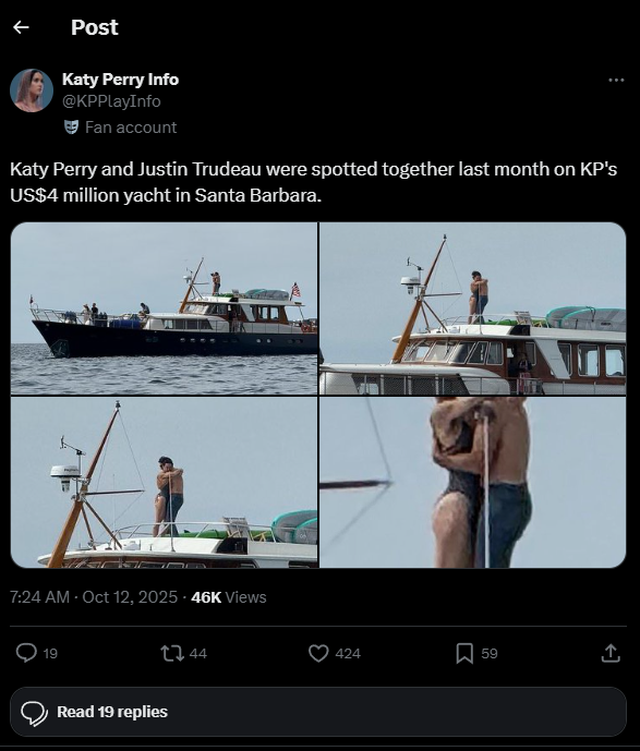Image resolution: width=640 pixels, height=751 pixels.
Task: Open the Katy Perry Info display name
Action: tap(120, 79)
